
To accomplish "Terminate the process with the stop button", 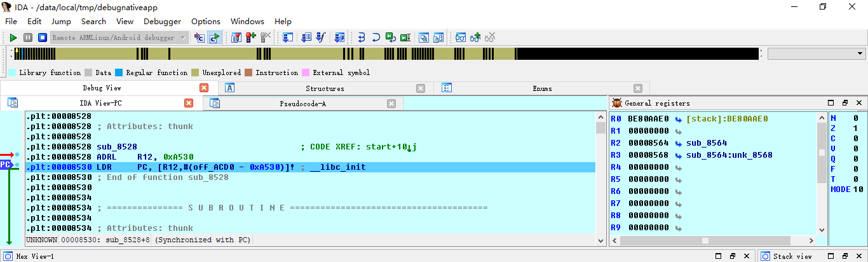I will click(42, 38).
